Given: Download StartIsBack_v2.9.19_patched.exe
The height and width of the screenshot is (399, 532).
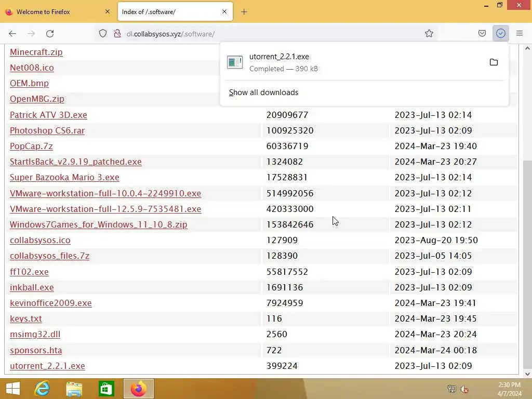Looking at the screenshot, I should pos(76,162).
